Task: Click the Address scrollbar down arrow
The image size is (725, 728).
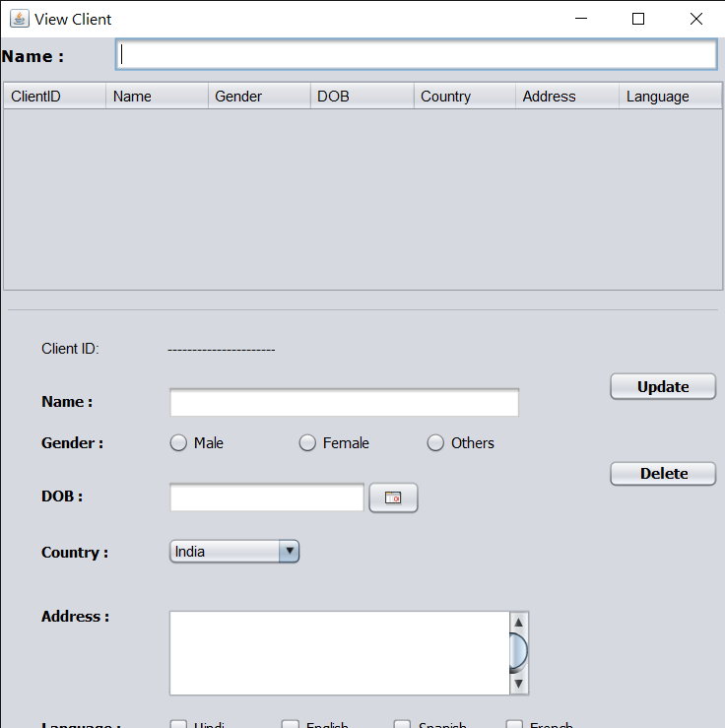Action: point(519,684)
